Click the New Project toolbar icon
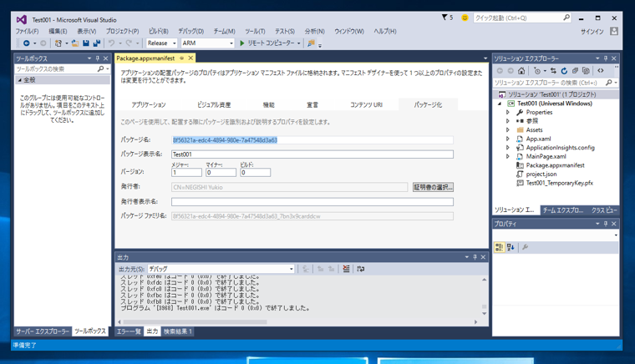Image resolution: width=635 pixels, height=364 pixels. pyautogui.click(x=58, y=43)
